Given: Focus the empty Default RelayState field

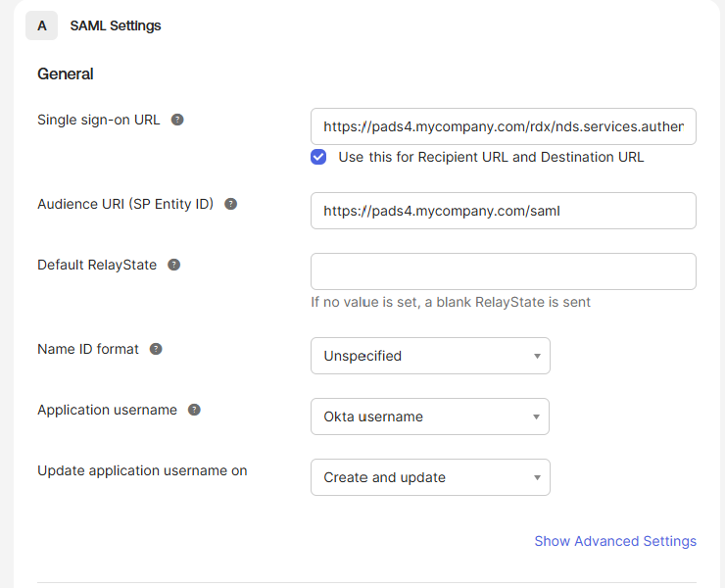Looking at the screenshot, I should coord(504,271).
